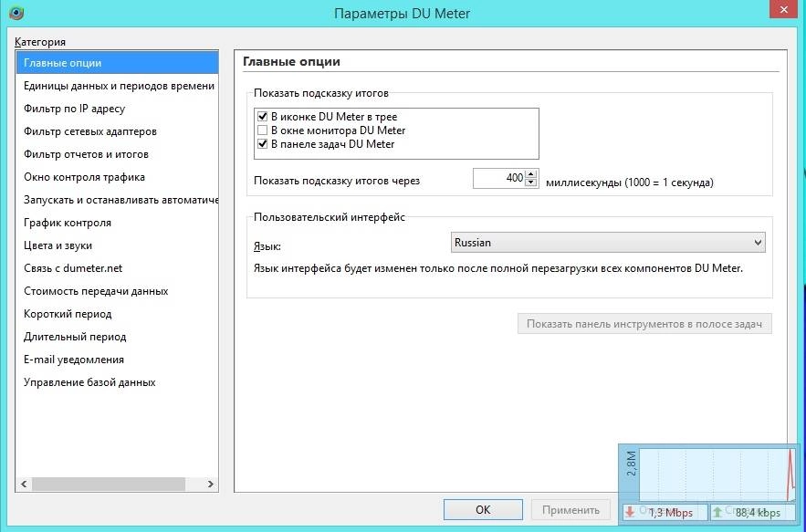Click left arrow of category list scrollbar
The width and height of the screenshot is (806, 532).
[24, 485]
